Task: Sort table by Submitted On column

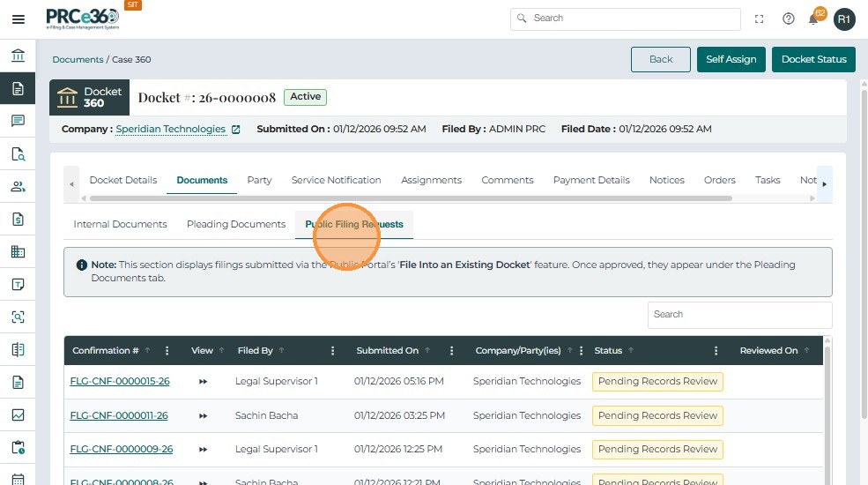Action: (x=388, y=351)
